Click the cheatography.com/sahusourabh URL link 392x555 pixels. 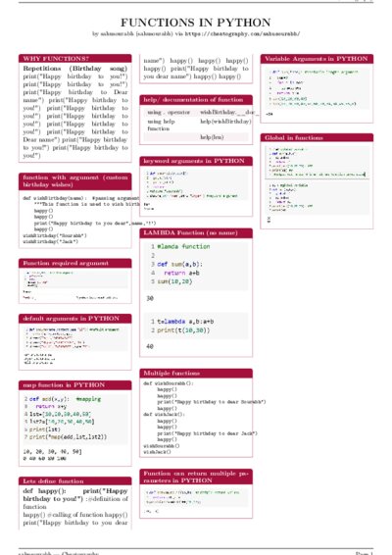click(x=242, y=34)
